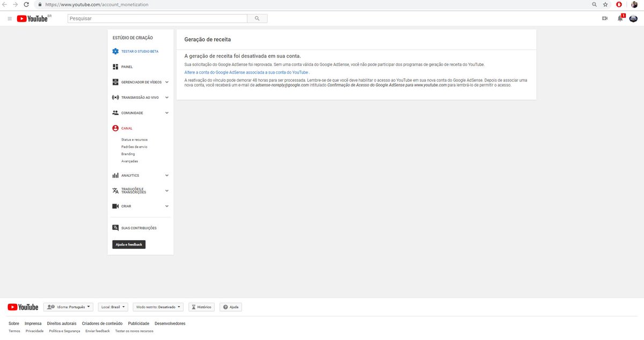Click the Canal person icon
Screen dimensions: 644x340
click(x=115, y=128)
